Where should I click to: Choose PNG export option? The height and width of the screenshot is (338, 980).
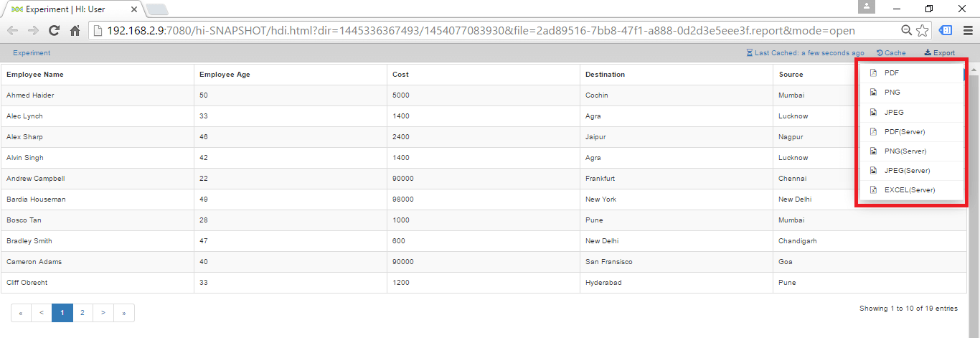(x=892, y=93)
